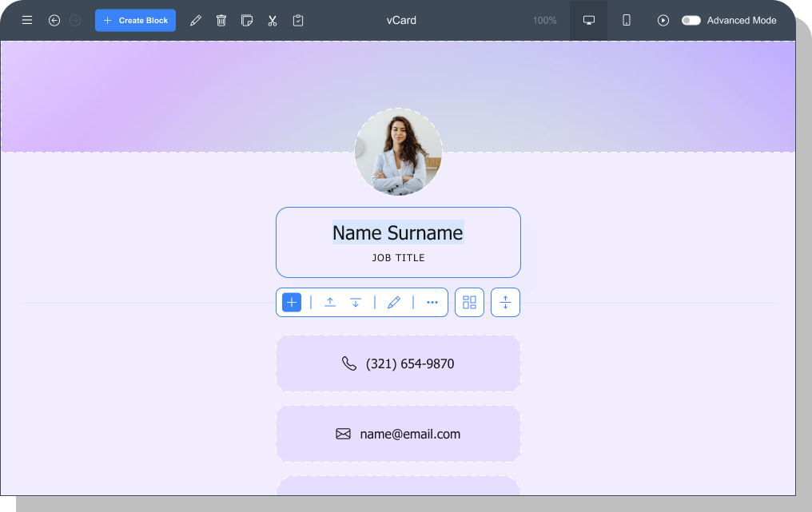Click the profile photo thumbnail
This screenshot has width=812, height=512.
[398, 152]
